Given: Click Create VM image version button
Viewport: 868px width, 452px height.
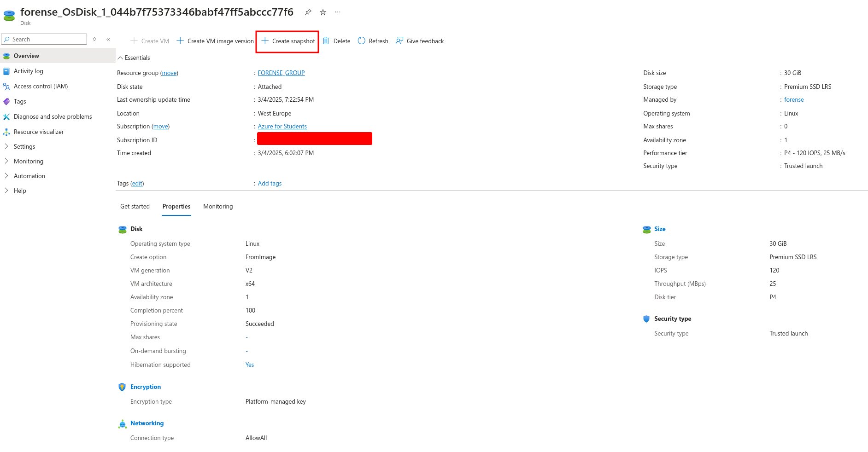Looking at the screenshot, I should pos(215,41).
